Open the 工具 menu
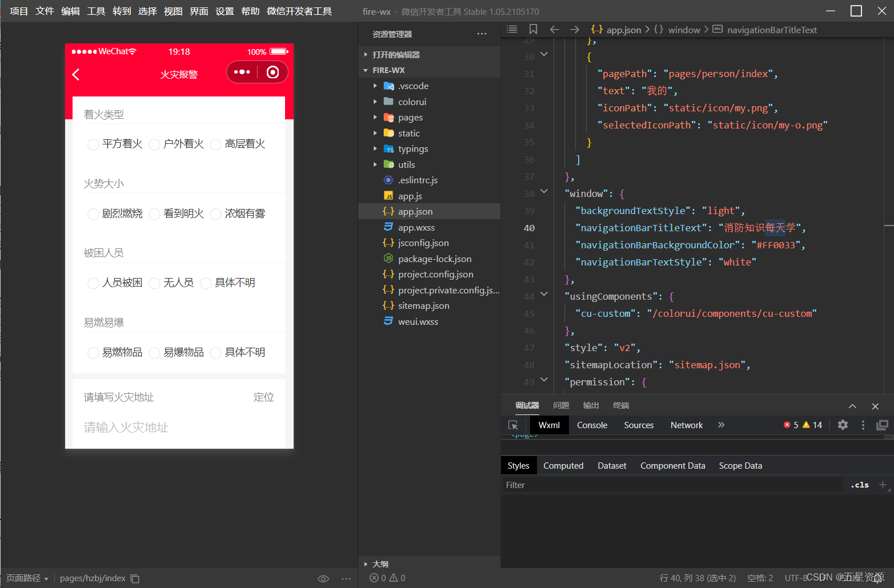This screenshot has height=588, width=894. (96, 11)
